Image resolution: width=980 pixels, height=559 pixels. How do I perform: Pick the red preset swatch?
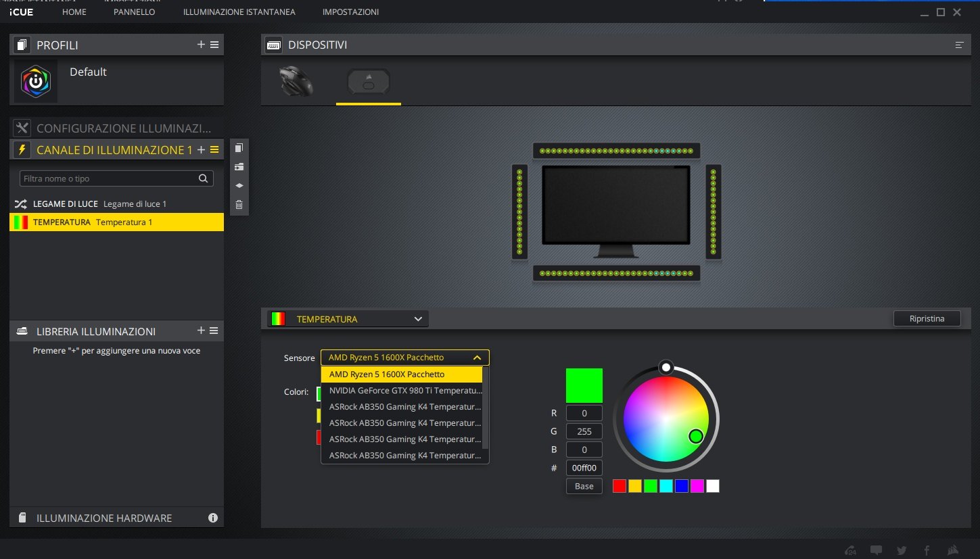click(620, 486)
